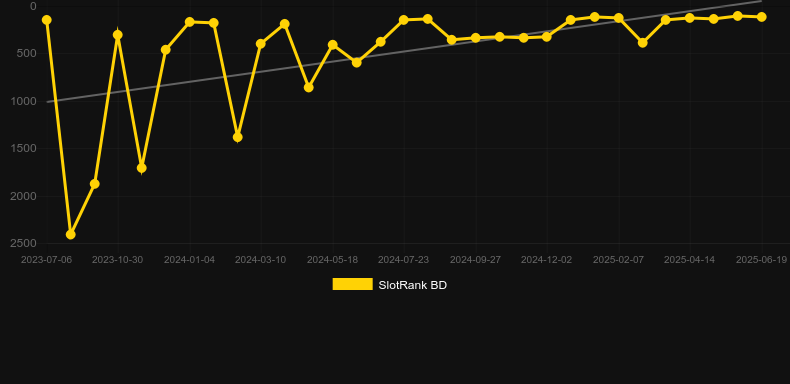Image resolution: width=790 pixels, height=384 pixels.
Task: Click the data point at 2024-12-02
Action: coord(547,37)
